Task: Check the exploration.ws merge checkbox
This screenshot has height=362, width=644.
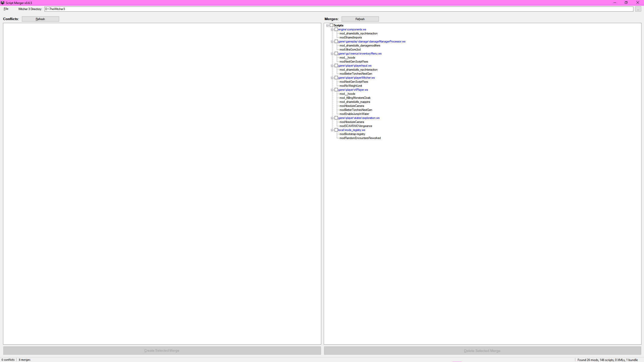Action: pos(336,118)
